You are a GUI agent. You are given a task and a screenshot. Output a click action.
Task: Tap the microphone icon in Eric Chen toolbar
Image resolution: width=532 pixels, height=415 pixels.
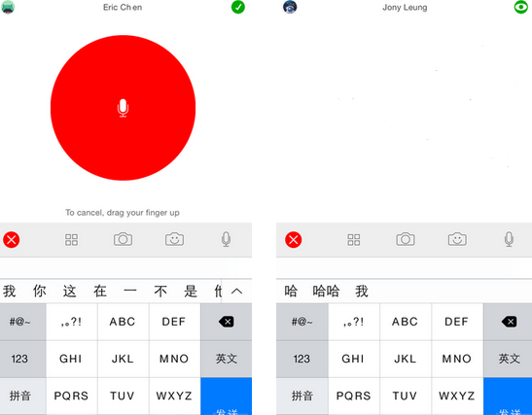(x=226, y=239)
